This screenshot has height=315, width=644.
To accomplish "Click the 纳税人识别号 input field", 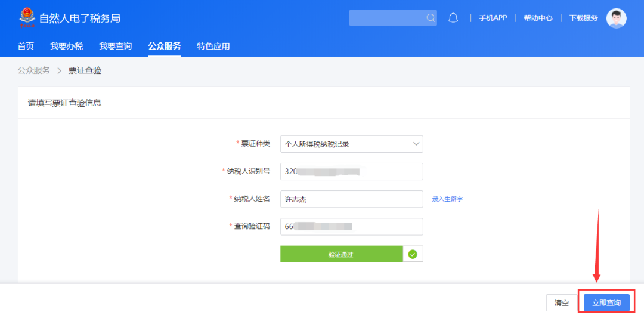I will pos(352,171).
